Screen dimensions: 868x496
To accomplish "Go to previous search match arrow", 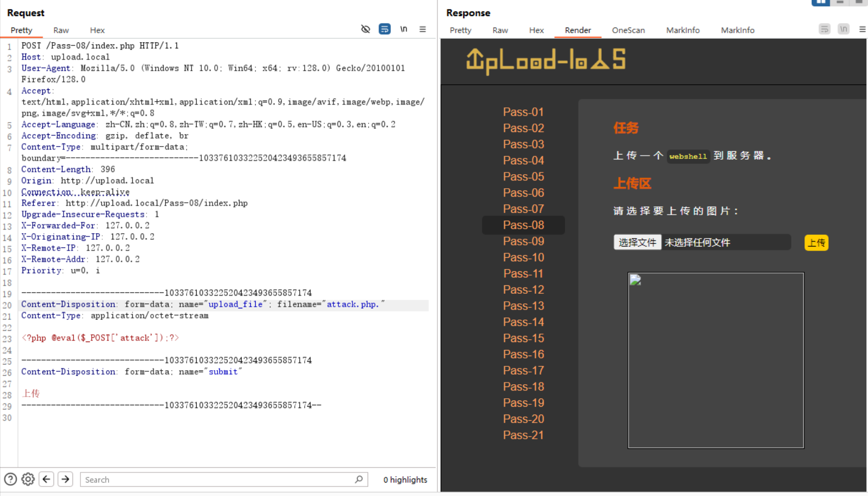I will (x=47, y=479).
